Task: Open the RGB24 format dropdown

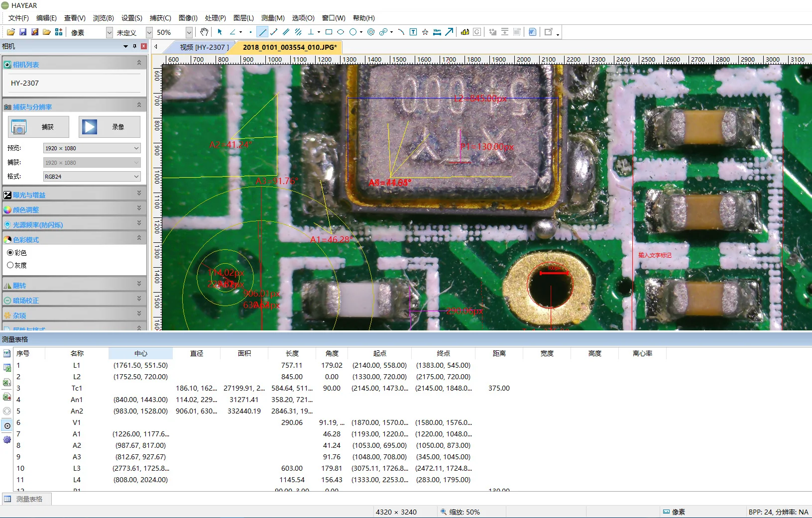Action: [136, 177]
